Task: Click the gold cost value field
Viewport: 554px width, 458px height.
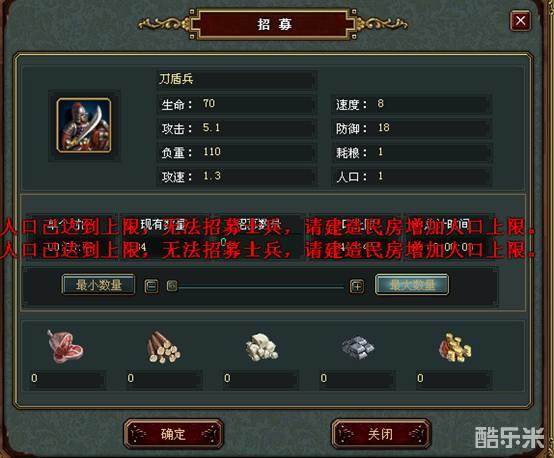Action: (x=454, y=379)
